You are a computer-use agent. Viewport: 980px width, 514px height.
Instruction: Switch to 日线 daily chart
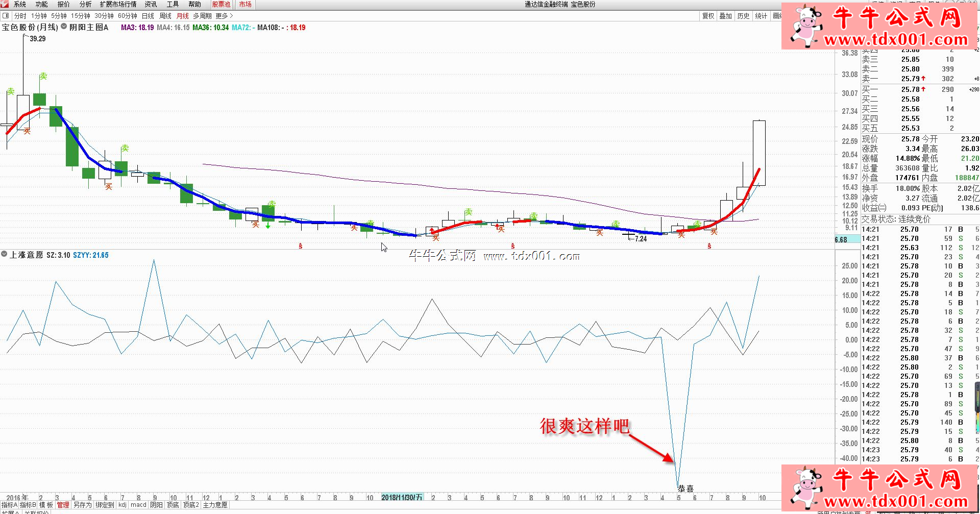[148, 16]
